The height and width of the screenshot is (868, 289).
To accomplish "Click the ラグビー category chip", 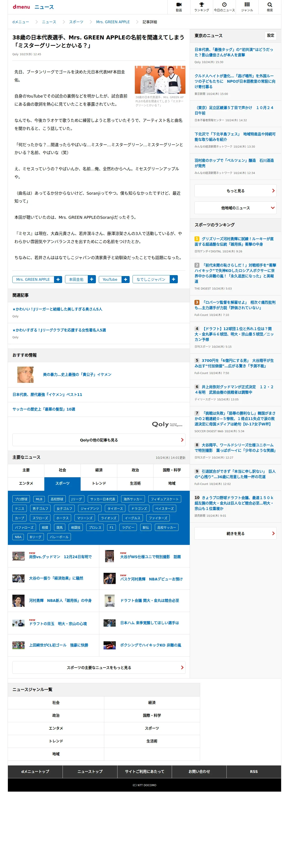I will tap(128, 527).
